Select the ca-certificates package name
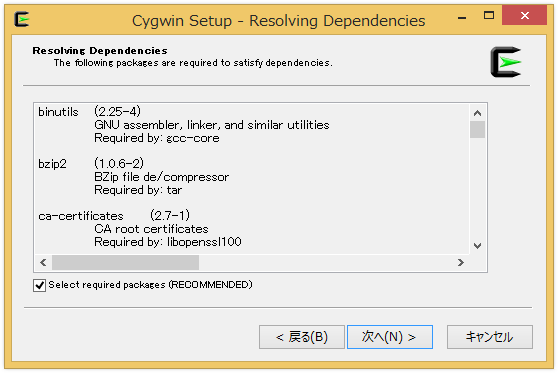560x373 pixels. [x=81, y=216]
